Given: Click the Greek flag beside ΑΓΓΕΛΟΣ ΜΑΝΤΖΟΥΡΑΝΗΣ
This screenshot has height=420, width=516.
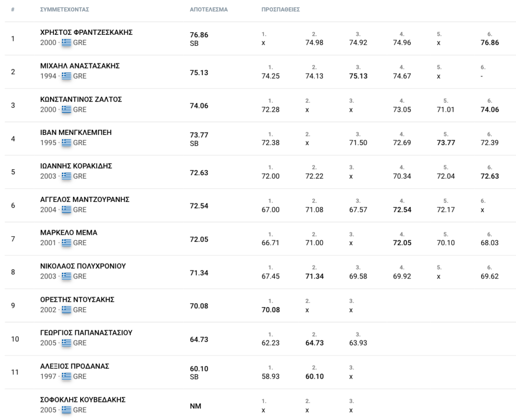Looking at the screenshot, I should (x=67, y=210).
